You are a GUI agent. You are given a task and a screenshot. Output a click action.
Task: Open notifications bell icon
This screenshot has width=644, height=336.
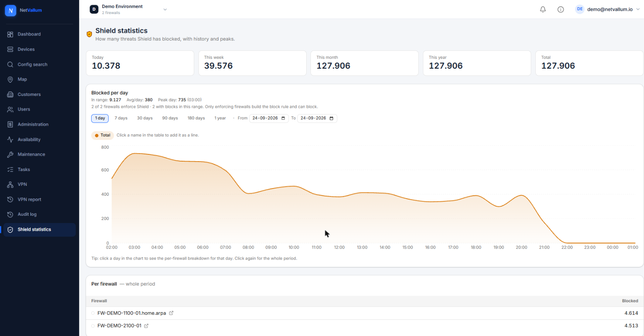coord(543,9)
